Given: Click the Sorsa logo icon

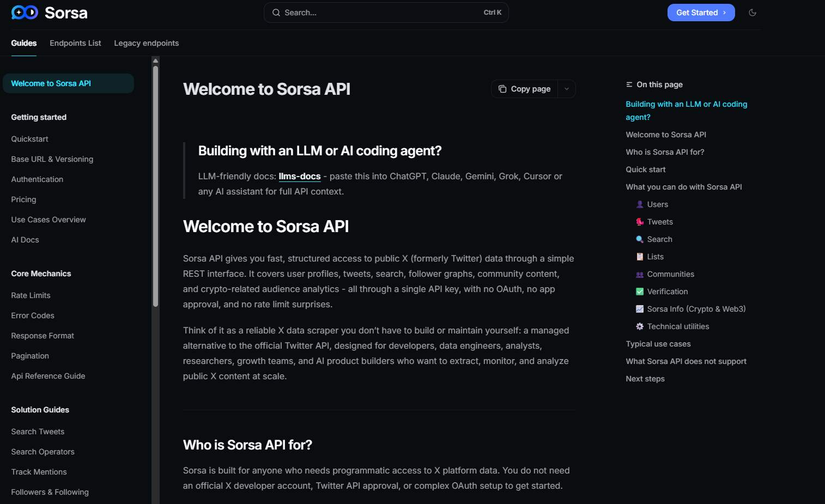Looking at the screenshot, I should tap(25, 13).
